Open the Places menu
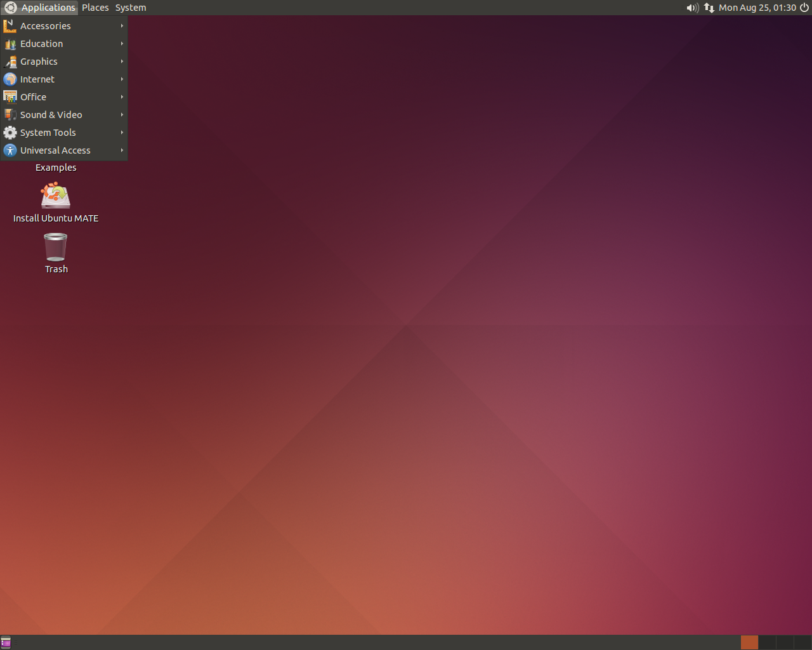 coord(95,8)
